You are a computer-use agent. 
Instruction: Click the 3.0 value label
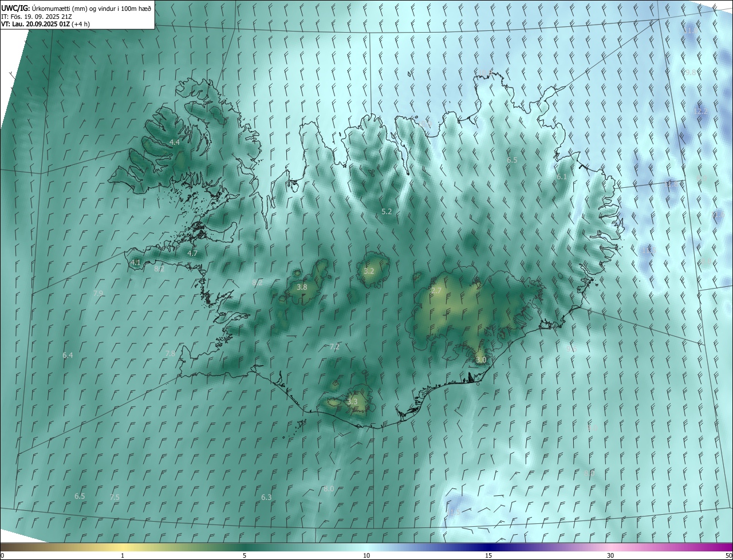click(481, 360)
